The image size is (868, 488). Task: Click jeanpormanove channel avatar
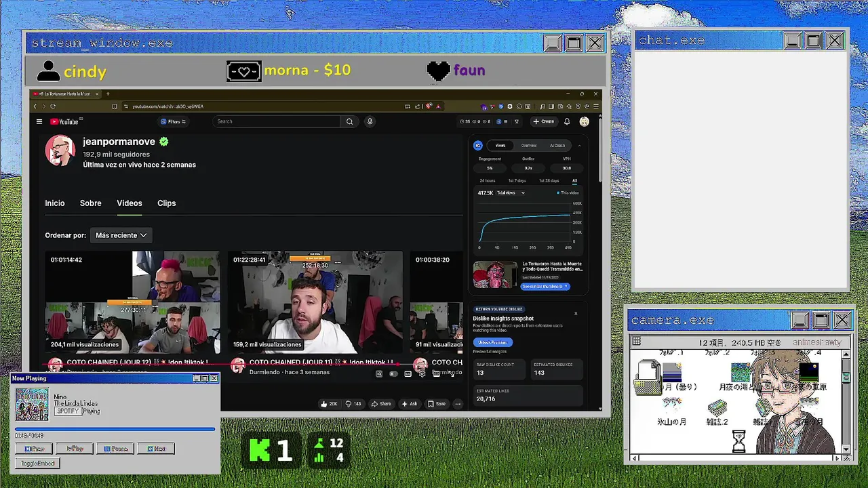click(x=60, y=150)
